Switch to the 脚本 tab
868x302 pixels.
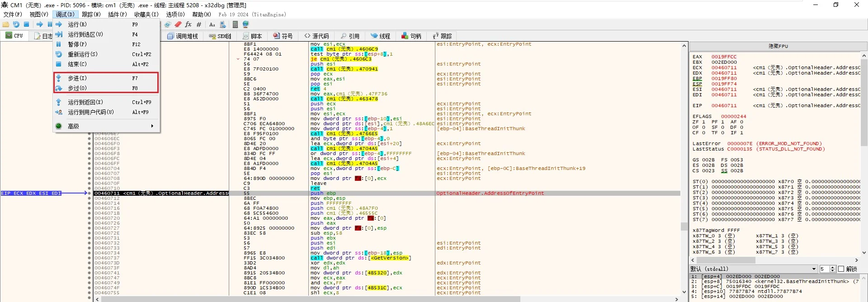click(x=252, y=36)
